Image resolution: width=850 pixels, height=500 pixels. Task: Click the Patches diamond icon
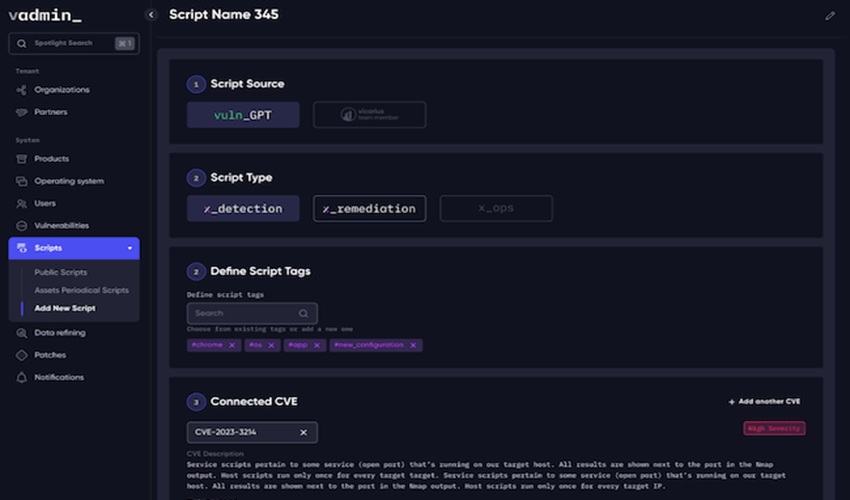point(22,355)
